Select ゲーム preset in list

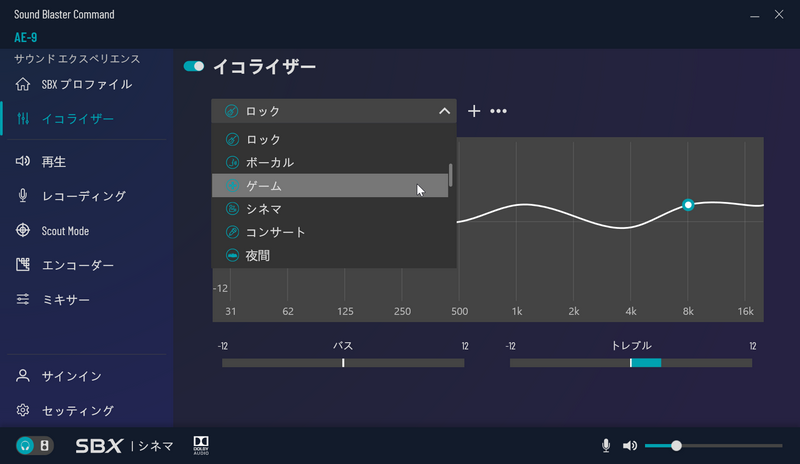[x=330, y=185]
